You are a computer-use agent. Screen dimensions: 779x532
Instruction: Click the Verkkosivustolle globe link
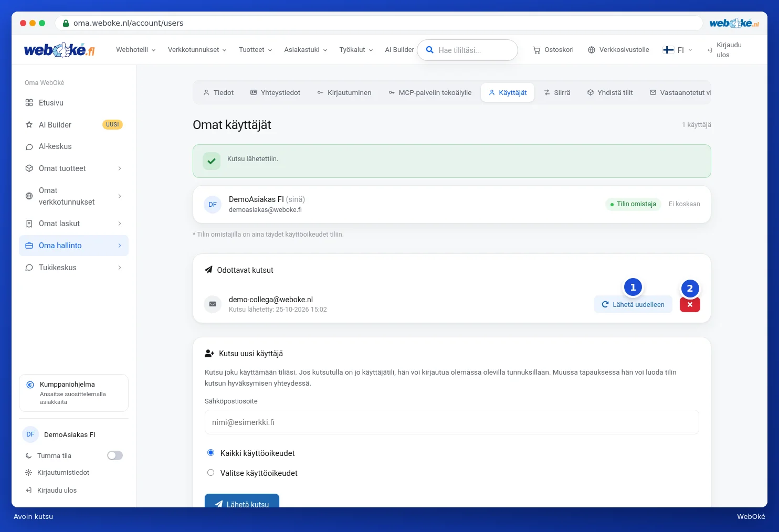(x=618, y=50)
